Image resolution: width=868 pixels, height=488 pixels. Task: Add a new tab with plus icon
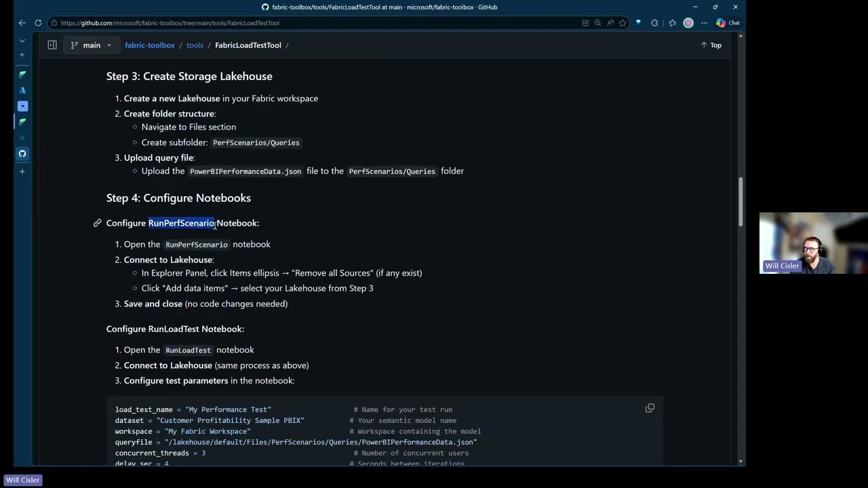coord(22,171)
